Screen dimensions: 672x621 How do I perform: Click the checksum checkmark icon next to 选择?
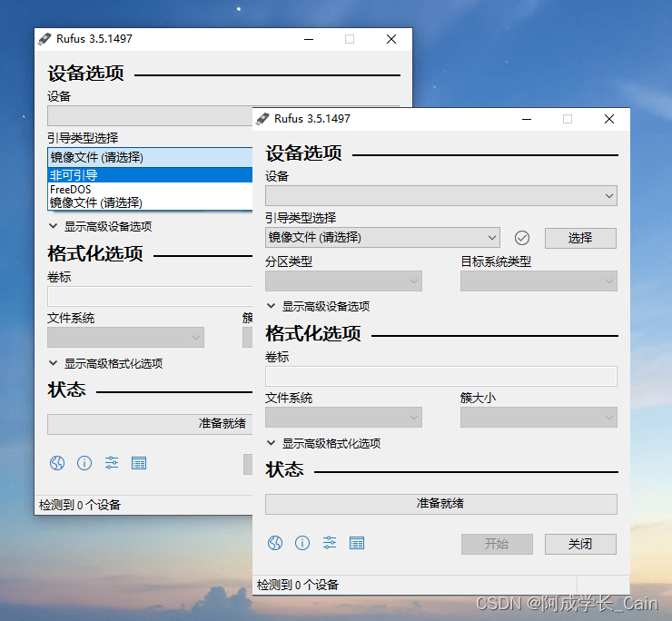coord(521,238)
